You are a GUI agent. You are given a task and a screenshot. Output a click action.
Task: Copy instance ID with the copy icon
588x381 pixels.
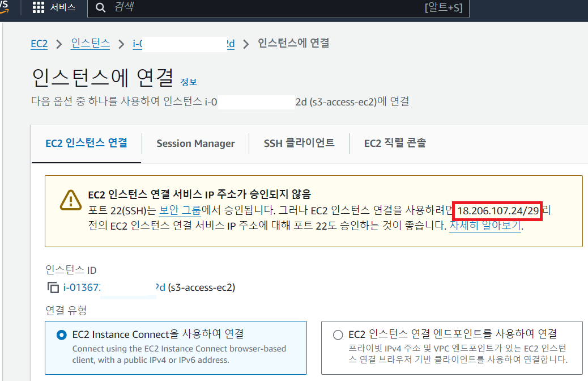[x=53, y=287]
